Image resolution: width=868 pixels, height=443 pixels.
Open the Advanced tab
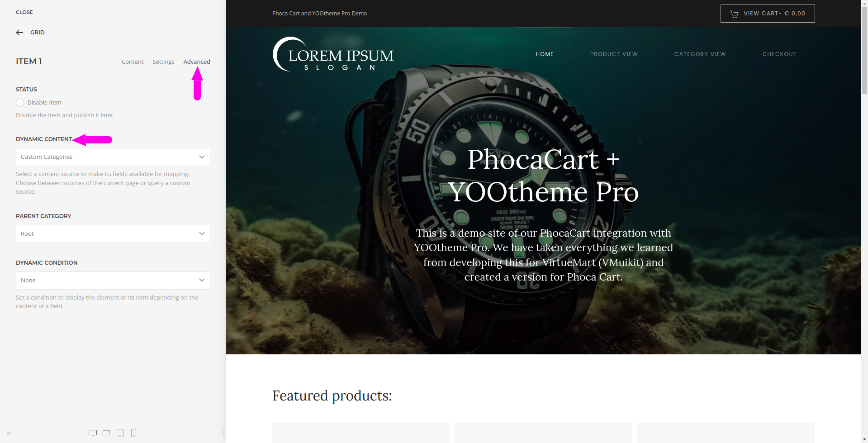point(197,62)
